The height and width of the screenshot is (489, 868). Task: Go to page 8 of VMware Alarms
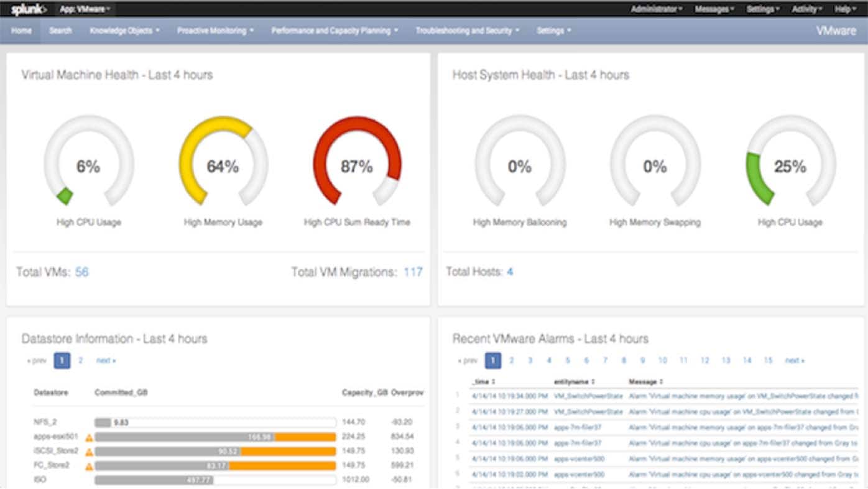tap(624, 360)
